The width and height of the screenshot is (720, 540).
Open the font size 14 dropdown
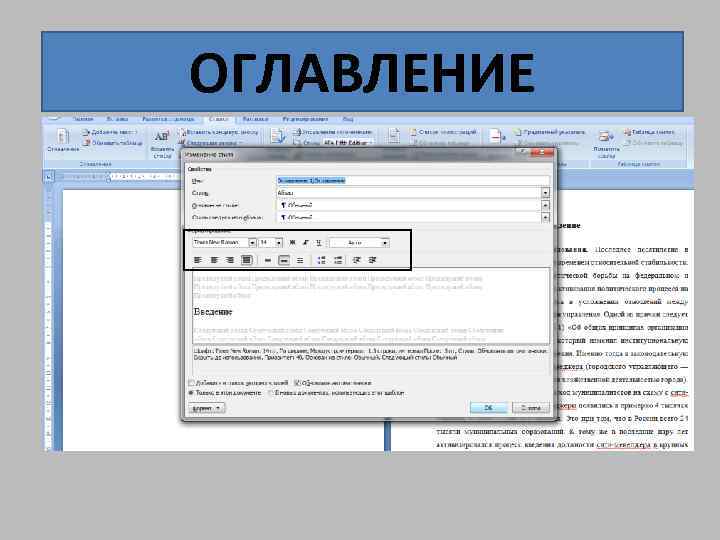pos(279,242)
